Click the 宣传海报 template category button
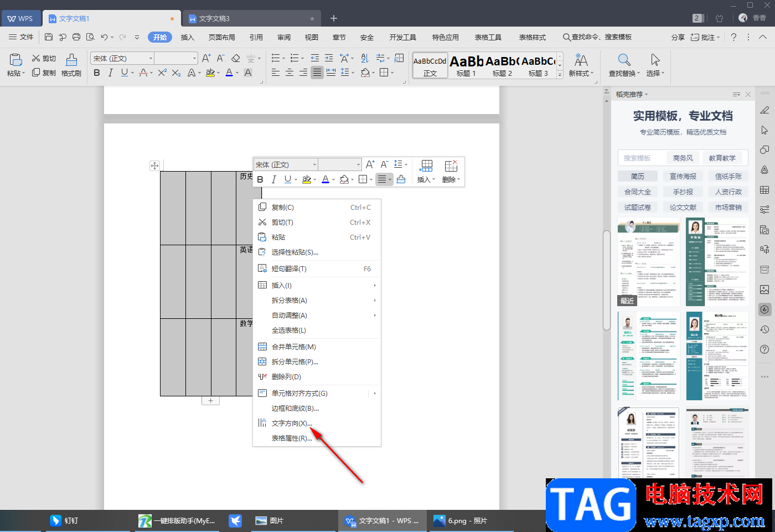775x532 pixels. click(x=683, y=176)
